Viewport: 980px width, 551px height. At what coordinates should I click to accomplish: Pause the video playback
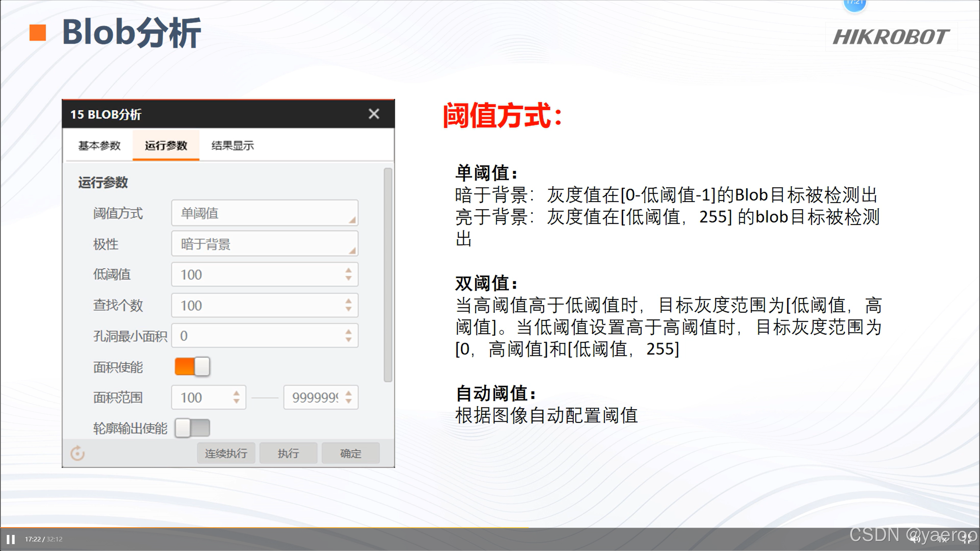point(11,539)
